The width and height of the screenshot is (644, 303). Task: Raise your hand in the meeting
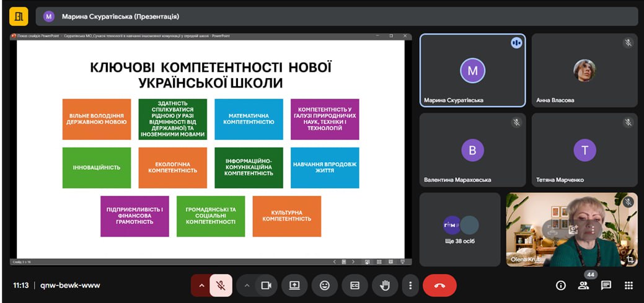385,286
